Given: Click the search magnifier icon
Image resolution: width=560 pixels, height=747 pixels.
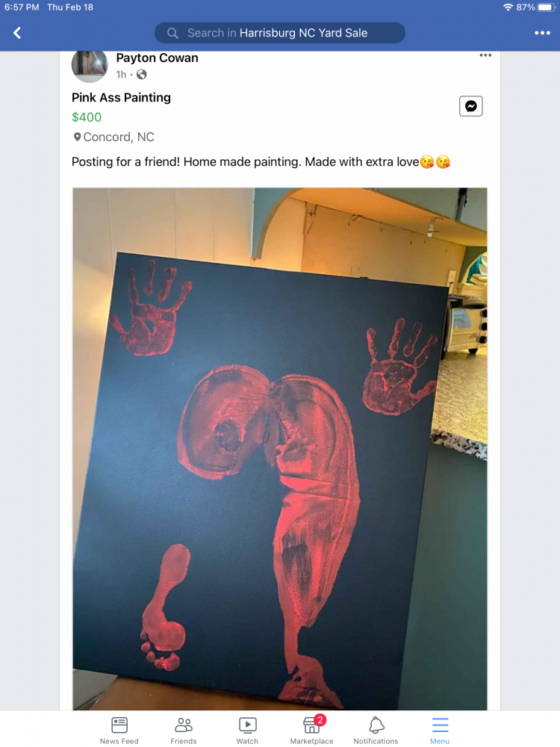Looking at the screenshot, I should 172,33.
